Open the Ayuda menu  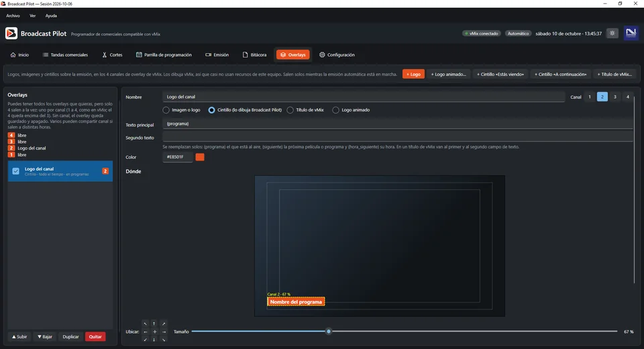click(51, 15)
